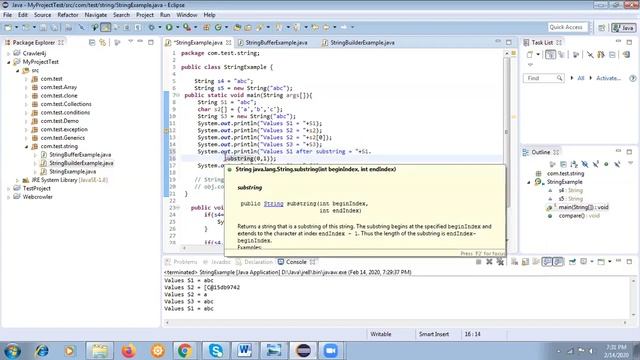
Task: Open Microsoft Word from taskbar
Action: [x=244, y=351]
